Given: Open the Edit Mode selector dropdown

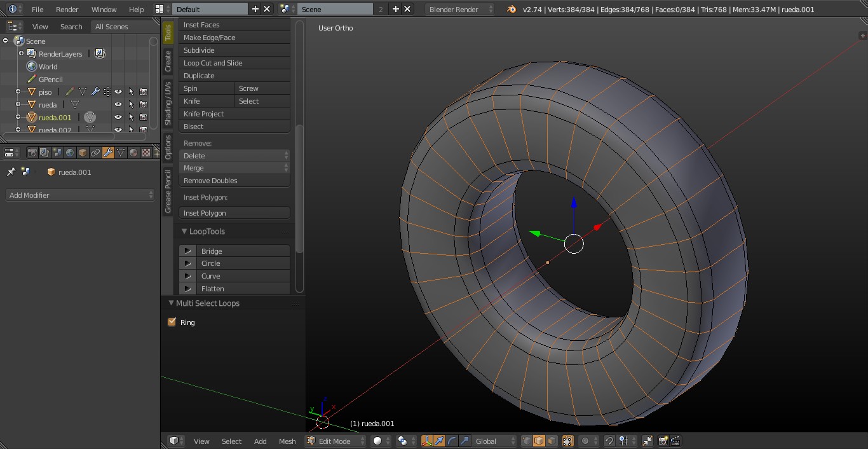Looking at the screenshot, I should tap(336, 441).
